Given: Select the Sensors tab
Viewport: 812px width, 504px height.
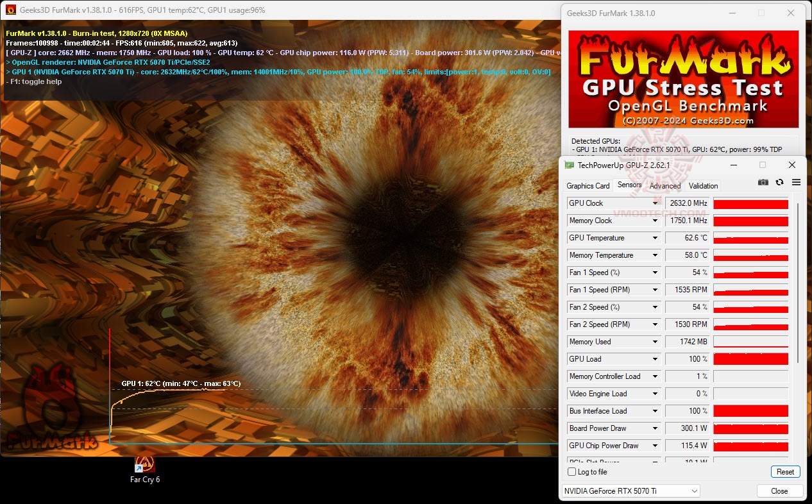Looking at the screenshot, I should (x=629, y=185).
